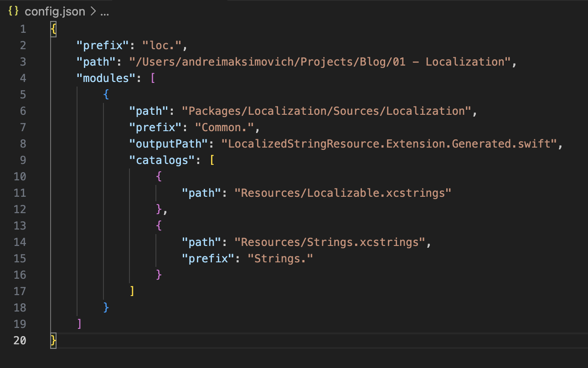Open the breadcrumb ellipsis symbol menu
588x368 pixels.
coord(104,11)
